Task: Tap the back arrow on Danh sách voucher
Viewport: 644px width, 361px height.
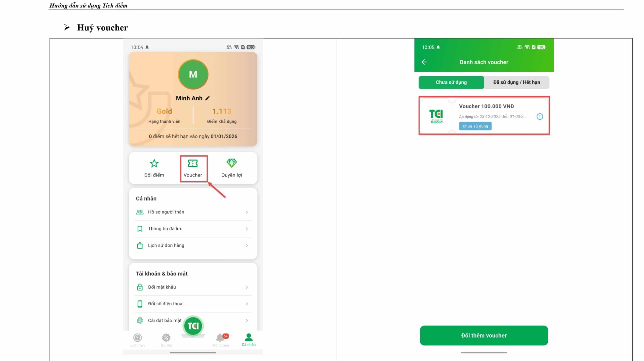Action: tap(424, 62)
